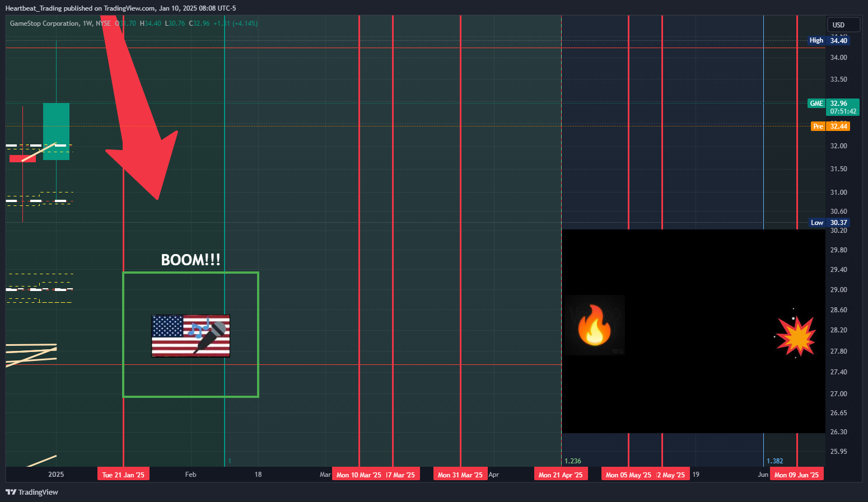Image resolution: width=868 pixels, height=502 pixels.
Task: Click the GameStop Corporation symbol title
Action: pos(44,24)
